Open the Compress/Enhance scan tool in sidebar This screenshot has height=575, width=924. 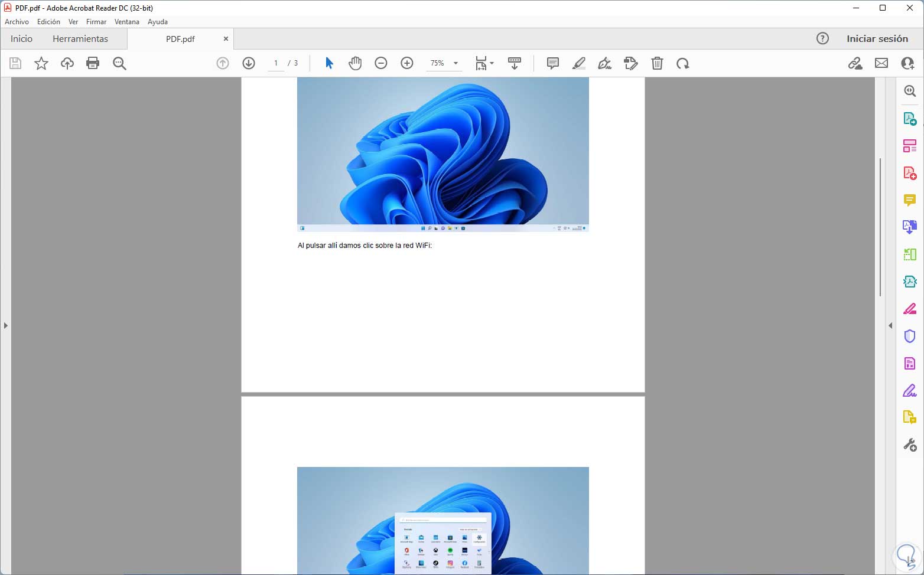tap(910, 282)
